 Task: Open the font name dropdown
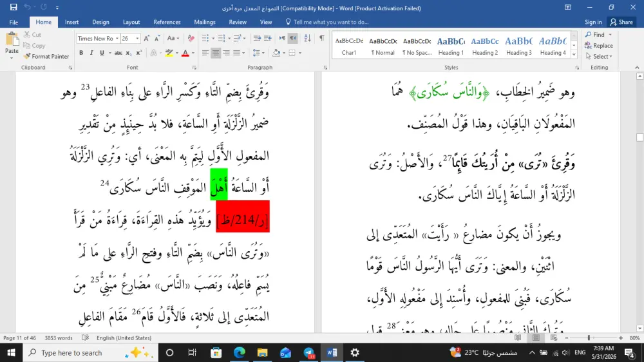click(117, 38)
